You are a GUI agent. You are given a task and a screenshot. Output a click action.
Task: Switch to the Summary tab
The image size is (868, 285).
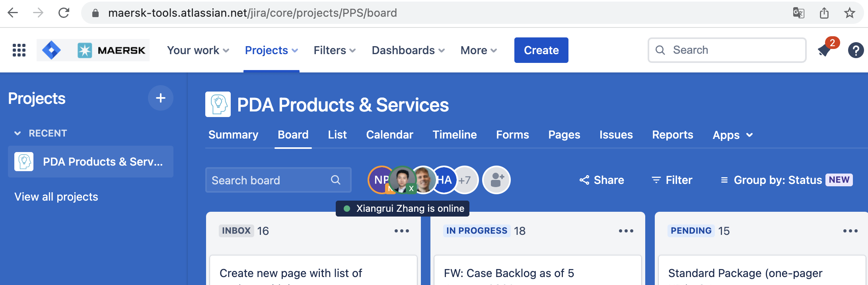pyautogui.click(x=233, y=135)
